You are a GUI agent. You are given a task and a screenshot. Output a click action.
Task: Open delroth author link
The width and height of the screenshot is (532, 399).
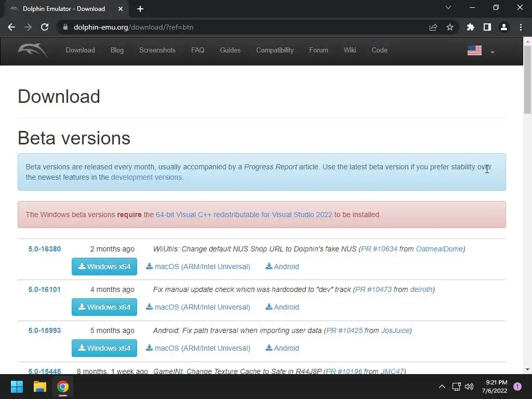point(421,290)
